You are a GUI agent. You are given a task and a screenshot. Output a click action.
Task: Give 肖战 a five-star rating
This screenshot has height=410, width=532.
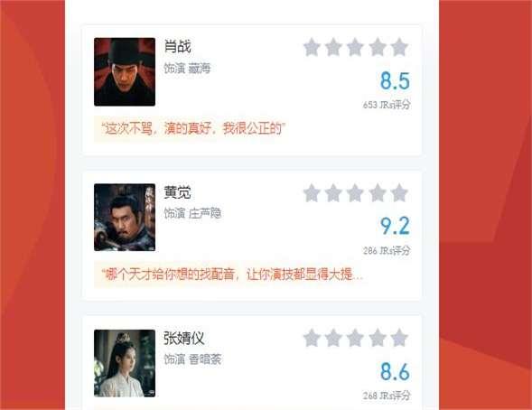pos(399,47)
